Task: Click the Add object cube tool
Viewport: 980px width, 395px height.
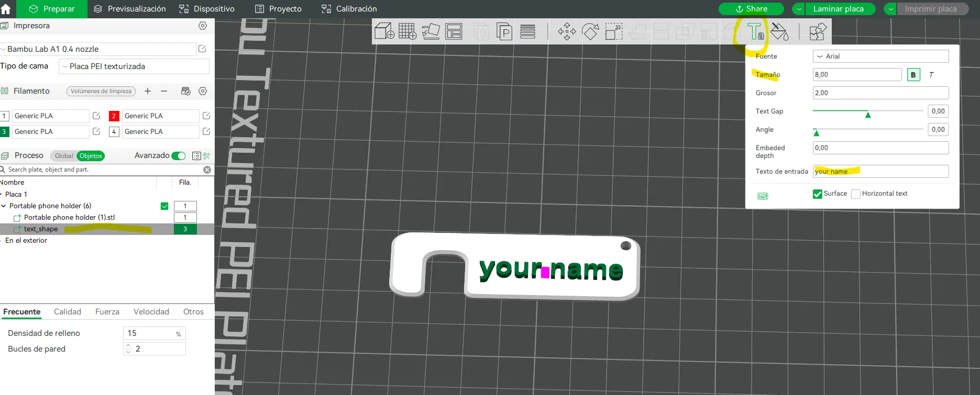Action: 384,31
